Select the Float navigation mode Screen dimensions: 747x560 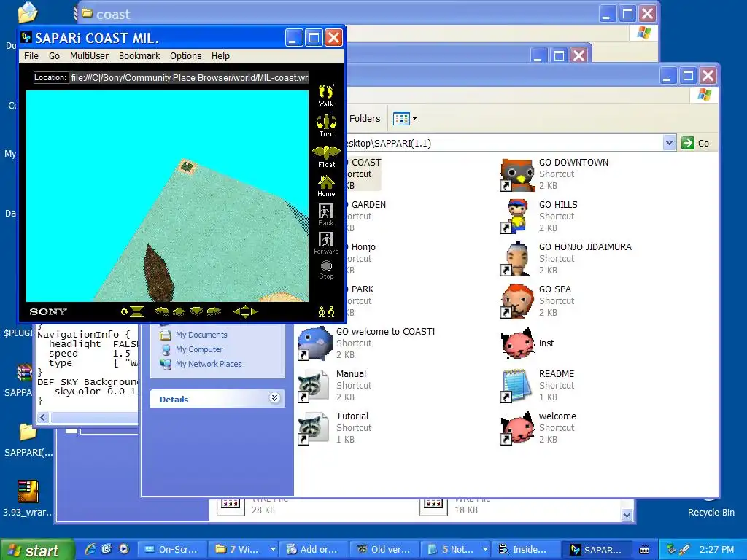326,157
